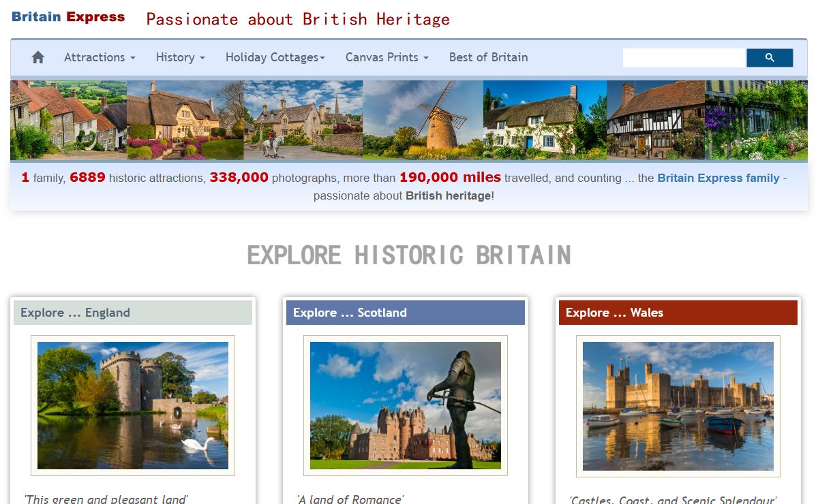Follow the Britain Express family link
This screenshot has width=818, height=504.
[718, 178]
